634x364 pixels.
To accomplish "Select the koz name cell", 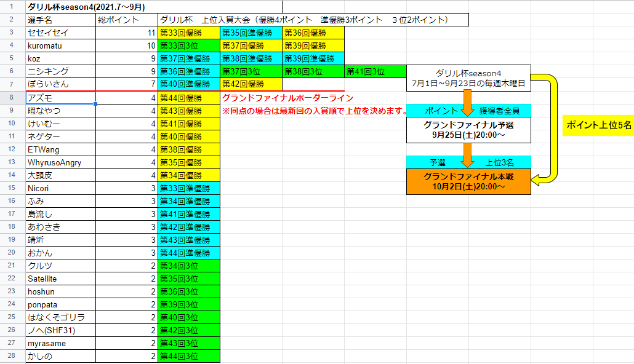I will pyautogui.click(x=61, y=58).
